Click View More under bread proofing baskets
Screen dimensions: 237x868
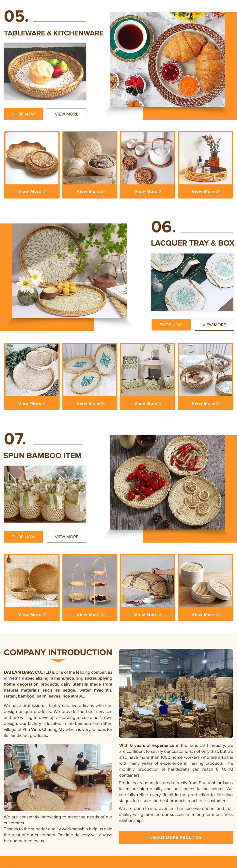pos(90,191)
